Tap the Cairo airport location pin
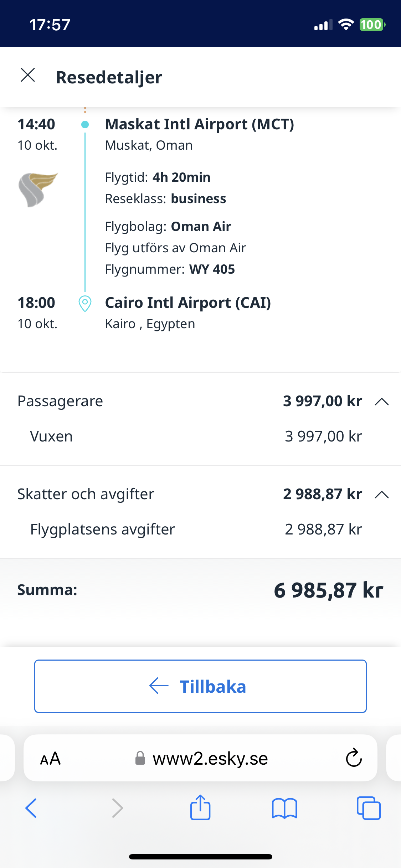This screenshot has height=868, width=401. tap(85, 304)
